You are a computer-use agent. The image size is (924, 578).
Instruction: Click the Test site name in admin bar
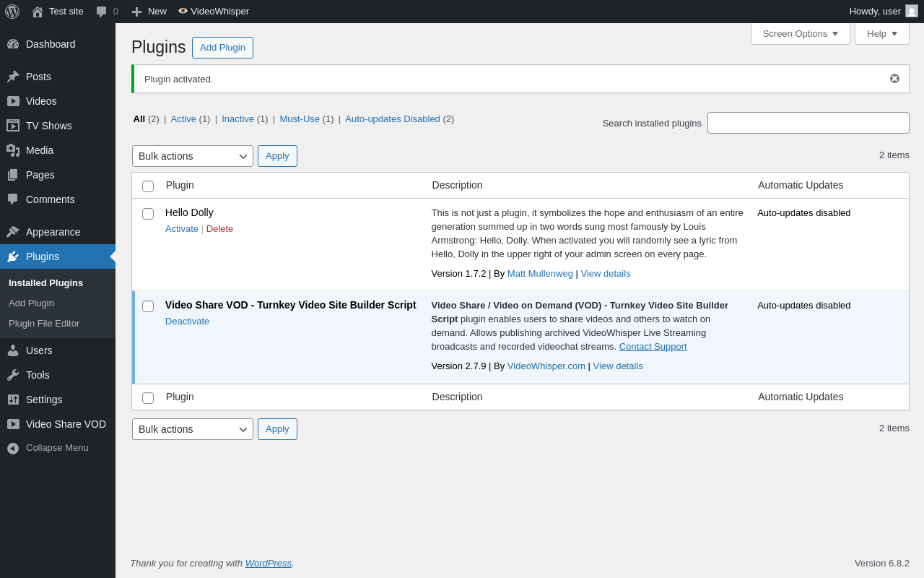point(66,12)
